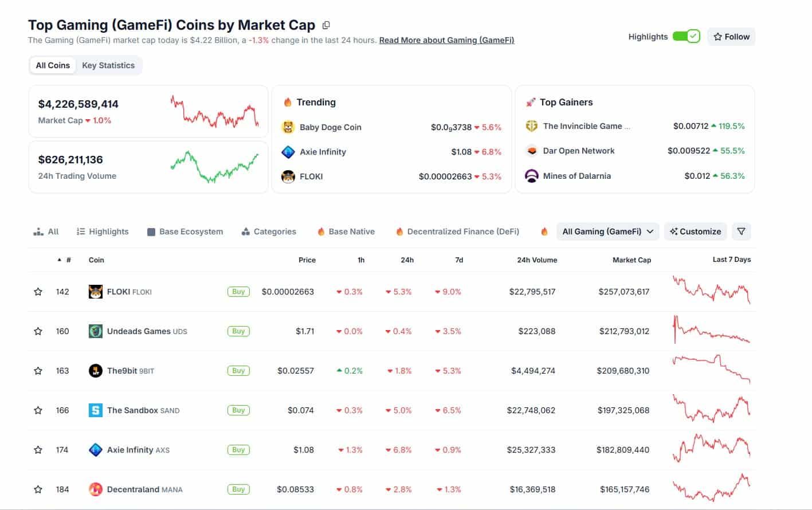This screenshot has width=812, height=510.
Task: Click the Follow button
Action: click(731, 36)
